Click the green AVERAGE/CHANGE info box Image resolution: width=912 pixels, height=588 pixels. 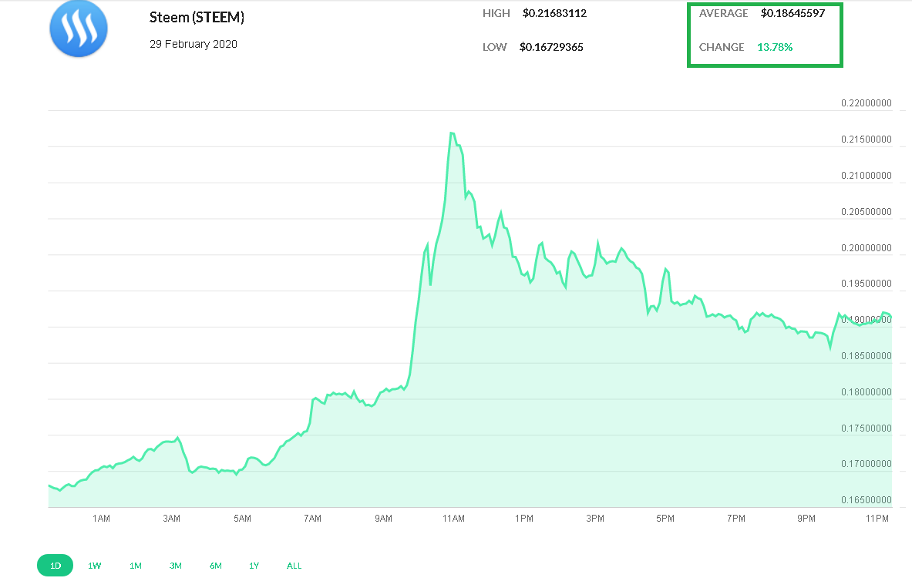click(x=765, y=35)
